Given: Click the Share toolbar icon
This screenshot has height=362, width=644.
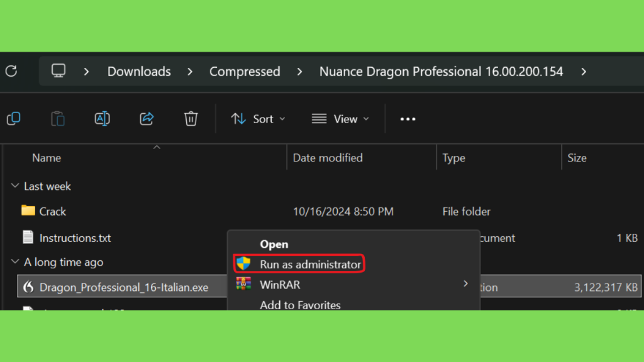Looking at the screenshot, I should pyautogui.click(x=147, y=119).
